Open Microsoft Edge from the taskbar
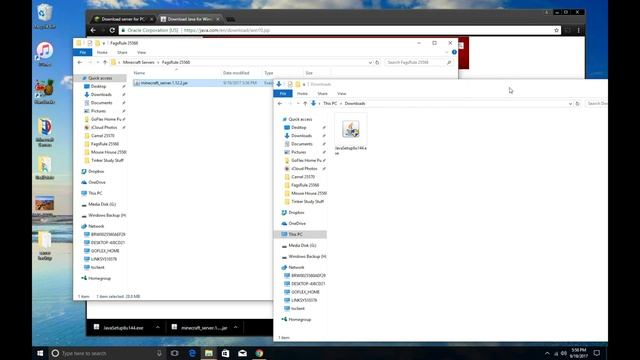The width and height of the screenshot is (640, 360). [x=192, y=353]
